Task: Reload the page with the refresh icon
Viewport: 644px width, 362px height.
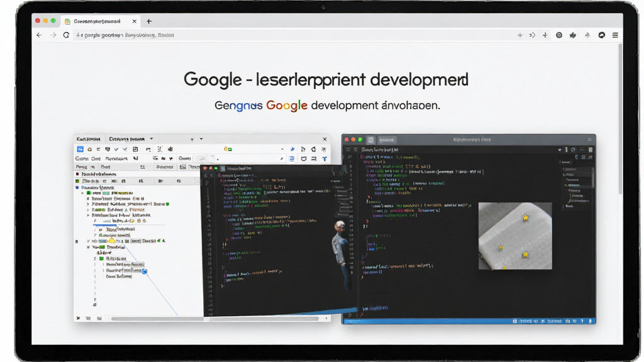Action: click(66, 35)
